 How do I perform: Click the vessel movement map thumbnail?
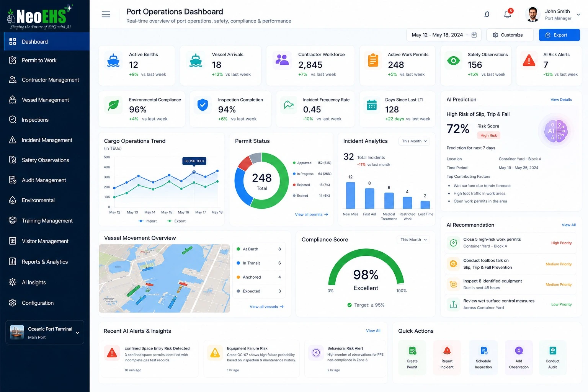(x=165, y=278)
